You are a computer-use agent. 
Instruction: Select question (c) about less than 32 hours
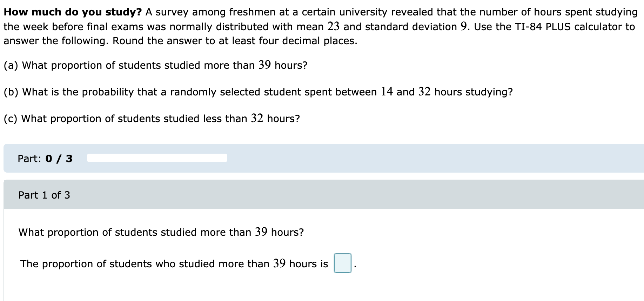click(152, 119)
